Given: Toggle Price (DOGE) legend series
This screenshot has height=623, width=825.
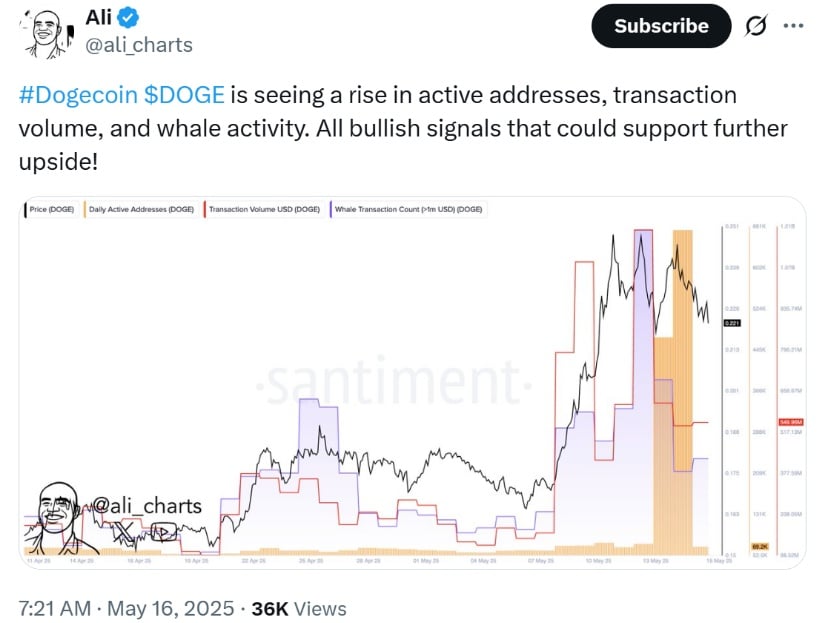Looking at the screenshot, I should [50, 211].
